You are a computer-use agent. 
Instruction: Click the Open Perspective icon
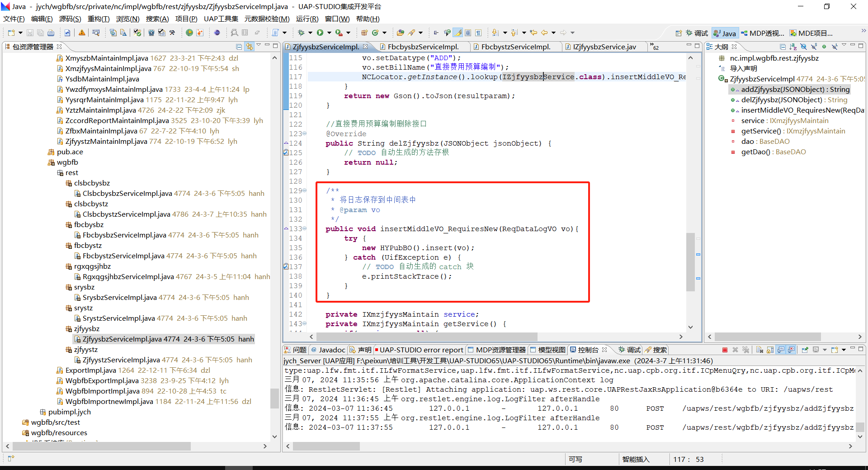click(x=679, y=33)
